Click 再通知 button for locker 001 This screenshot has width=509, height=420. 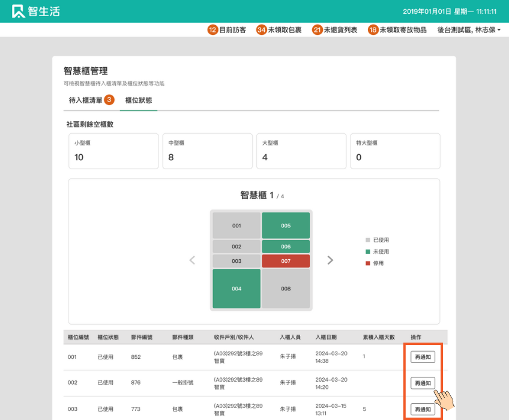pos(423,357)
